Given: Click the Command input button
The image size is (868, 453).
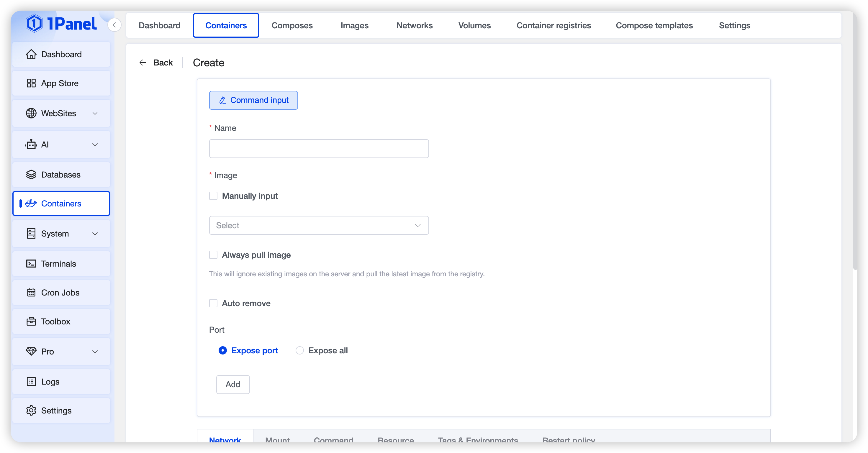Looking at the screenshot, I should pyautogui.click(x=253, y=100).
